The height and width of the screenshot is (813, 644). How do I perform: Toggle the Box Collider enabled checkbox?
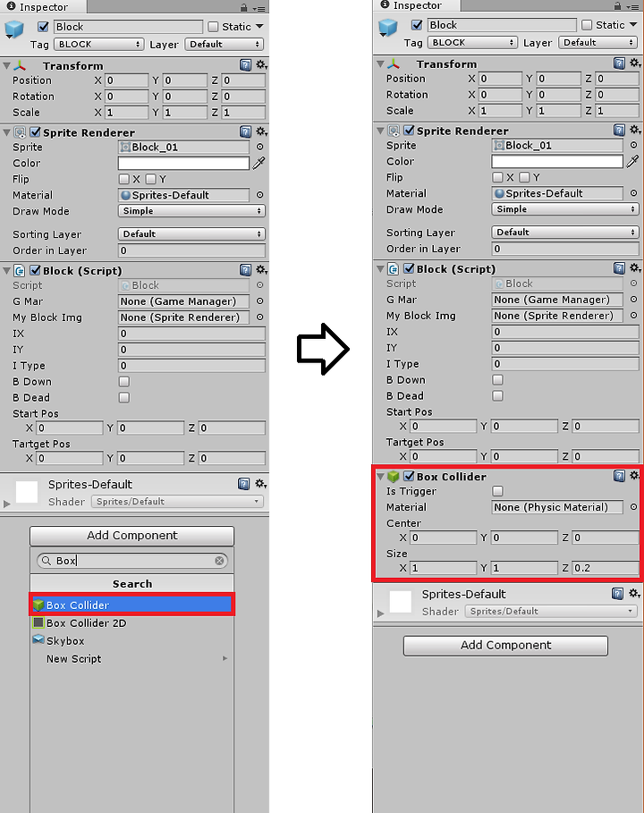(409, 476)
